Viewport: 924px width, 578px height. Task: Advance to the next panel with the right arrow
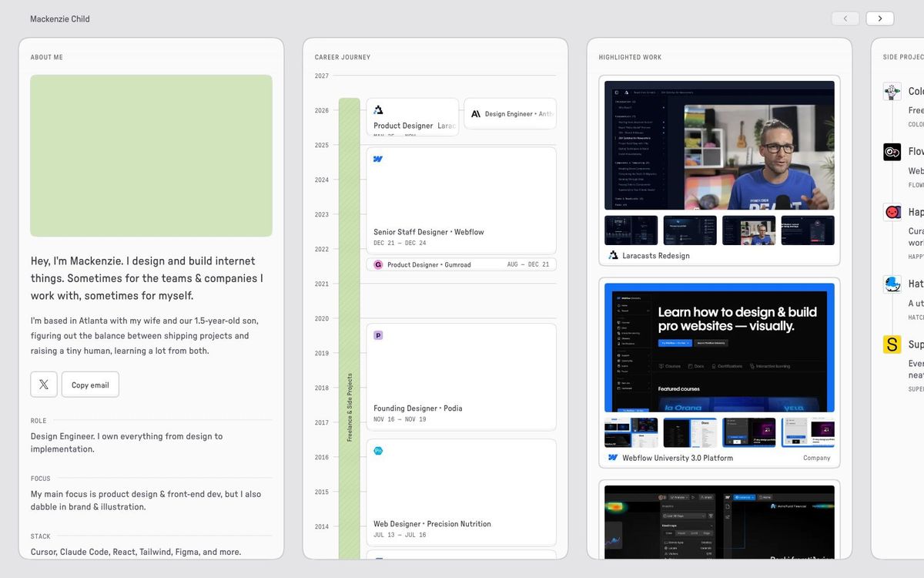tap(880, 18)
